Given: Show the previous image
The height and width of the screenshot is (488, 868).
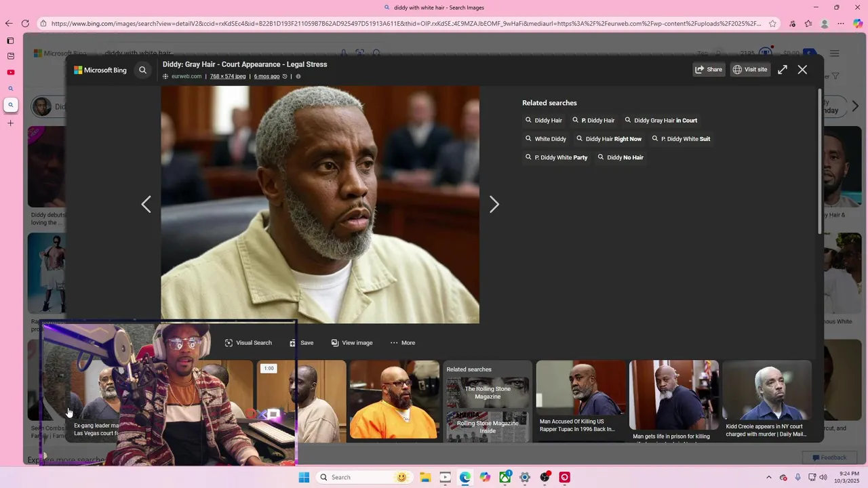Looking at the screenshot, I should 146,204.
